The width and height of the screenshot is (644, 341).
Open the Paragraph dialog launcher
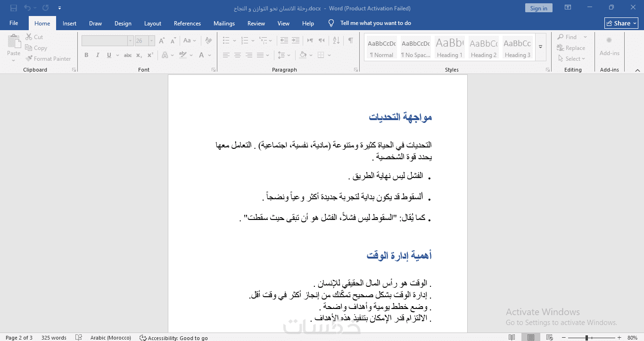point(356,70)
